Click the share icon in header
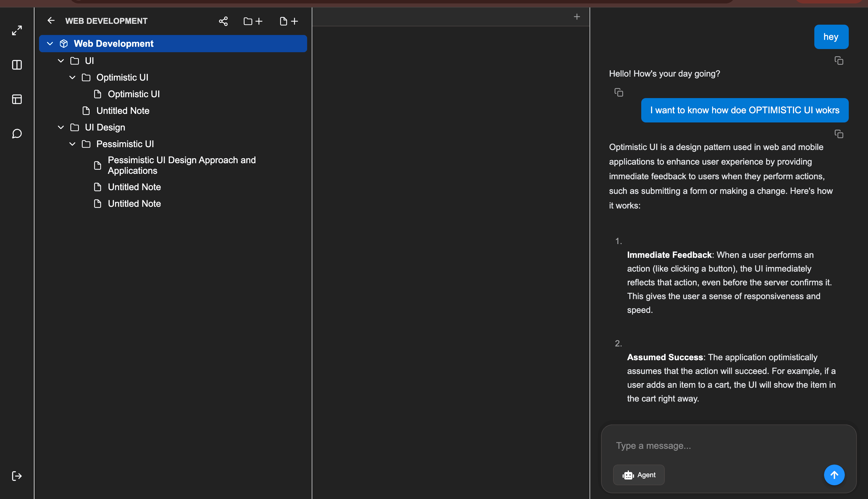This screenshot has height=499, width=868. (223, 21)
